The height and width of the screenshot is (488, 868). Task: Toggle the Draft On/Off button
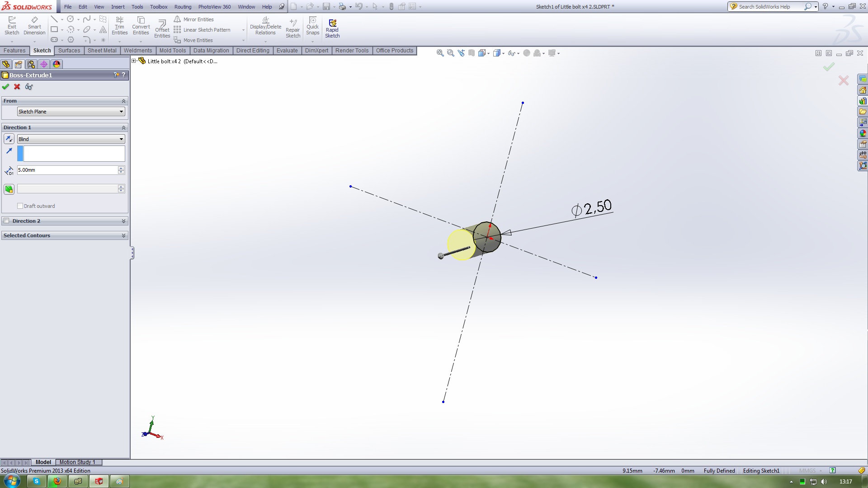9,189
